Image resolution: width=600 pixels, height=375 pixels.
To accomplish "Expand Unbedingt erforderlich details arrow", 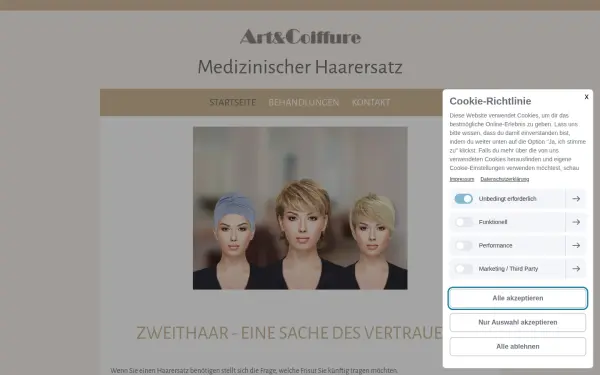I will (x=576, y=199).
